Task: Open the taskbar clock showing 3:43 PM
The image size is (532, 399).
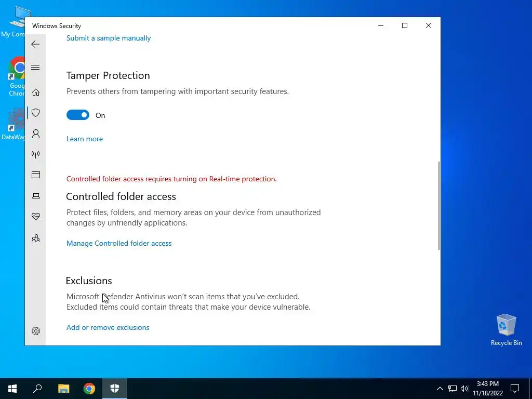Action: pos(487,389)
